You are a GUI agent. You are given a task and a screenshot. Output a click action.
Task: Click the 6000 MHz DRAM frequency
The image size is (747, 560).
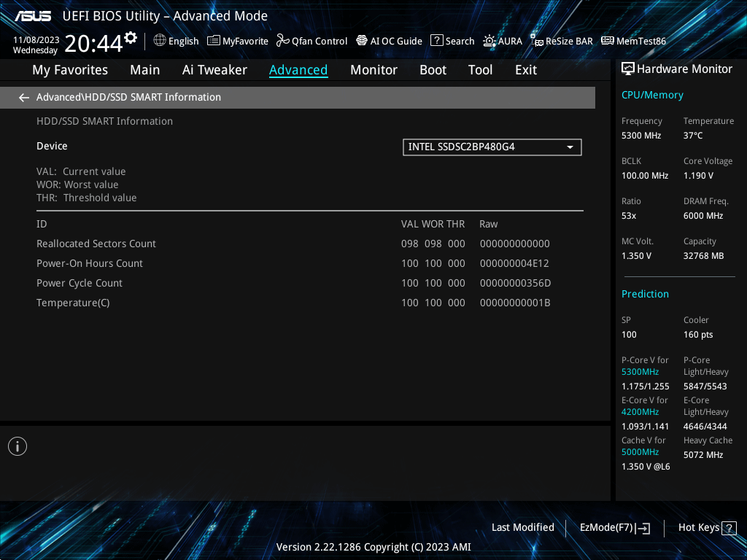pos(703,216)
